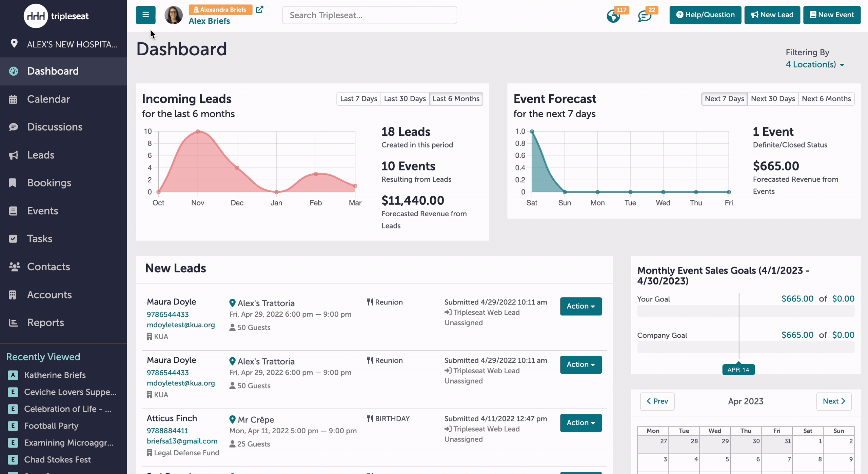Open the chat messages icon with 22 badge
This screenshot has width=868, height=474.
click(645, 16)
